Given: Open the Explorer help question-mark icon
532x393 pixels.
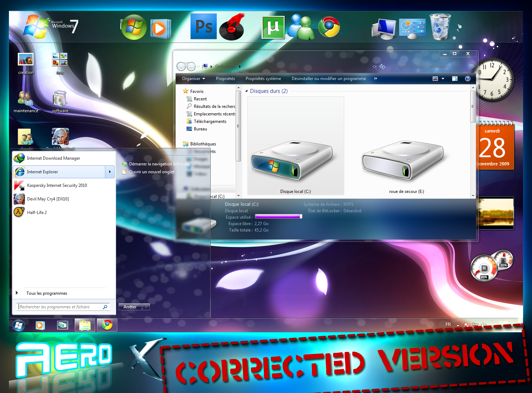Looking at the screenshot, I should [468, 79].
